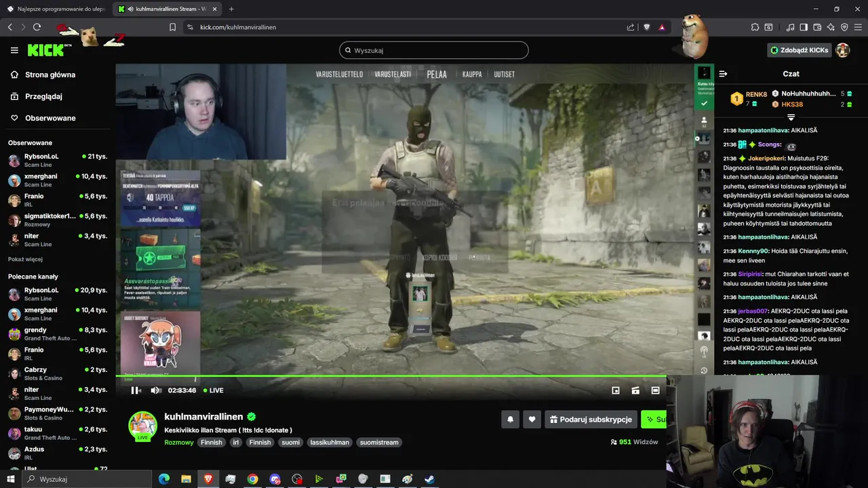Open File Explorer from taskbar
The image size is (868, 488).
[186, 479]
